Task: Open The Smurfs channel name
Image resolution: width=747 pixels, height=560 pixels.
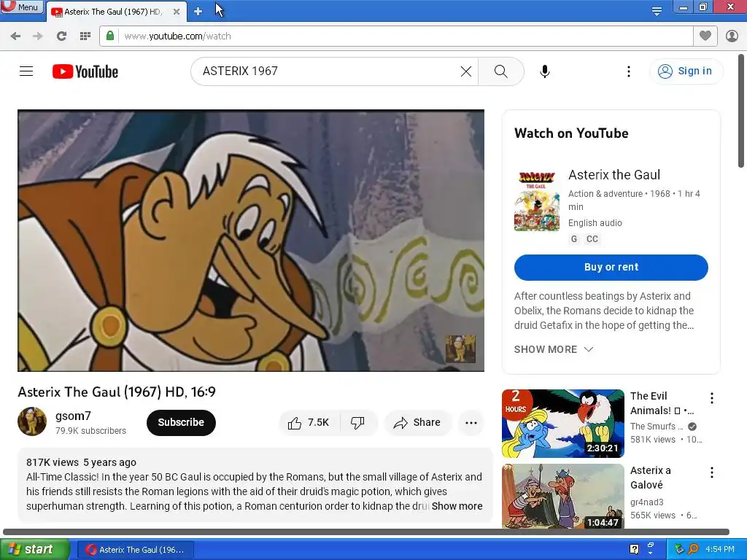Action: (x=657, y=426)
